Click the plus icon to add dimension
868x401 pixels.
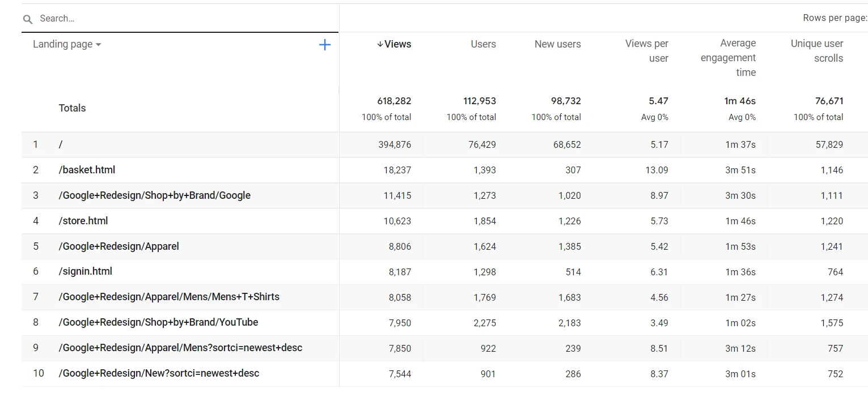point(325,45)
